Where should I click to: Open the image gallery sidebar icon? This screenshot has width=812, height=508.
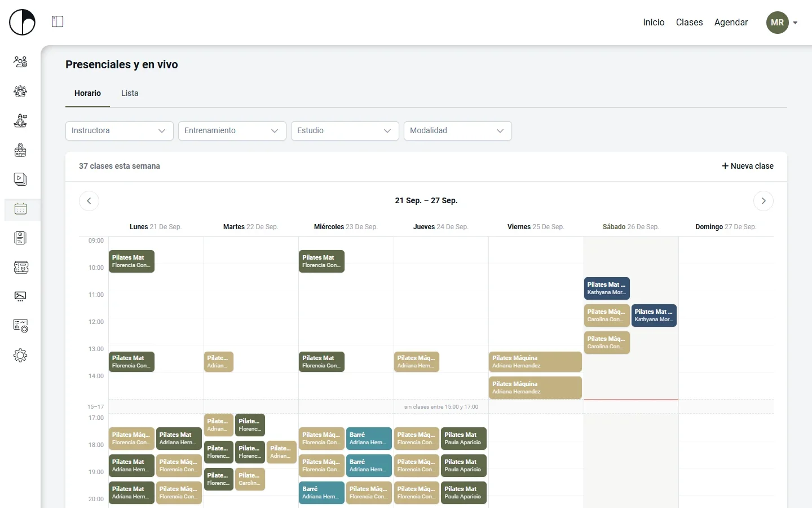[20, 296]
